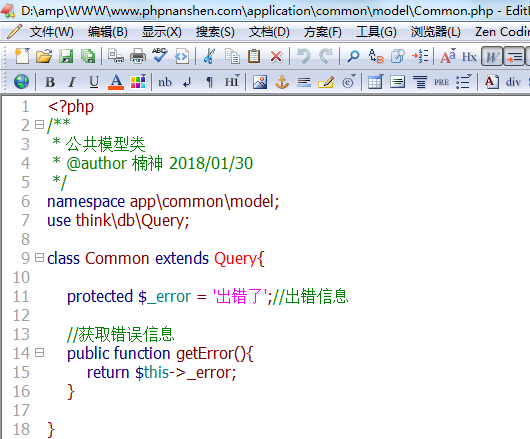Open Find with the magnifier icon
The image size is (530, 439).
click(353, 56)
